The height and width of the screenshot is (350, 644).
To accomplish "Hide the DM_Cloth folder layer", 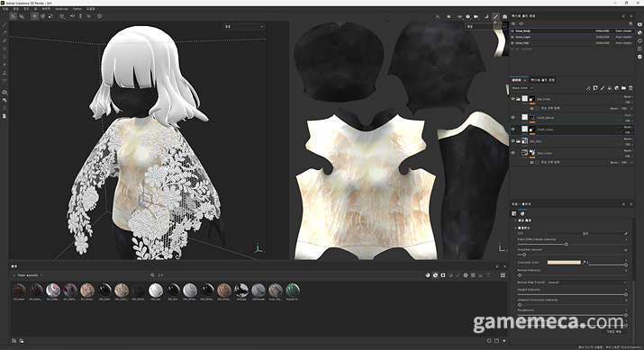I will 512,99.
